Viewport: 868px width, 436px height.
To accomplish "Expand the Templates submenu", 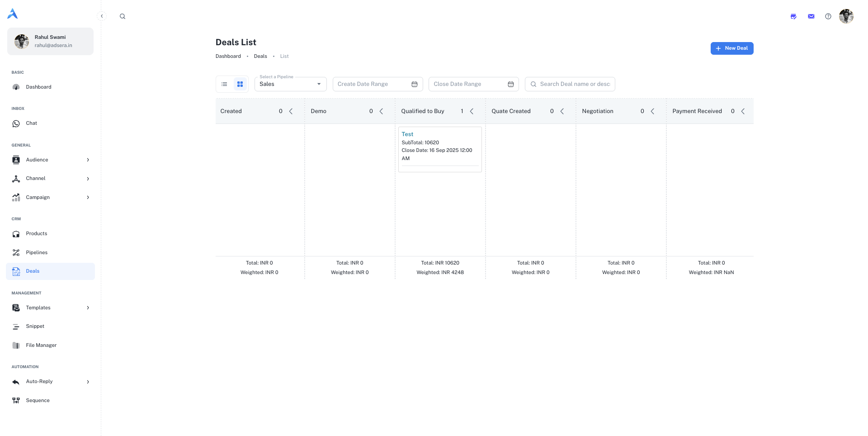I will [x=51, y=308].
